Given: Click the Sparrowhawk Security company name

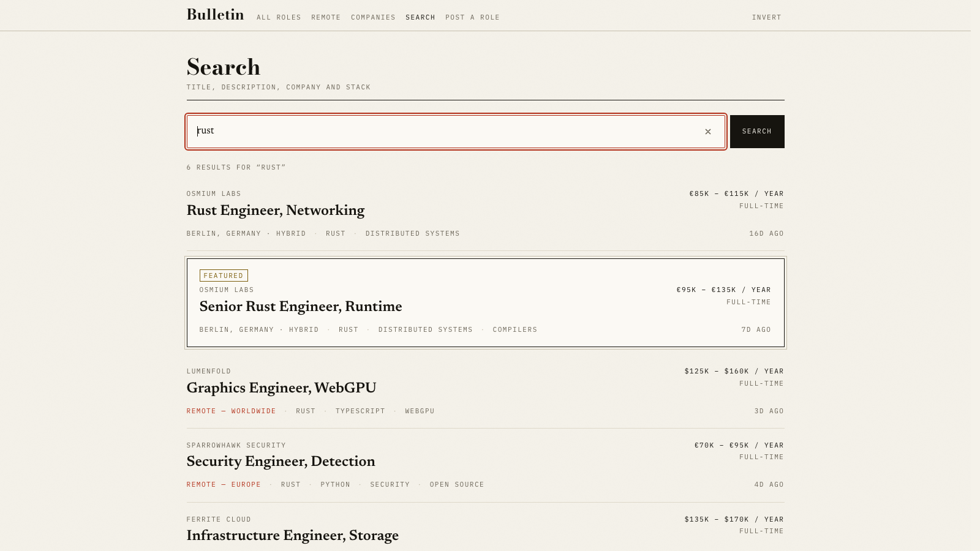Looking at the screenshot, I should click(x=236, y=446).
